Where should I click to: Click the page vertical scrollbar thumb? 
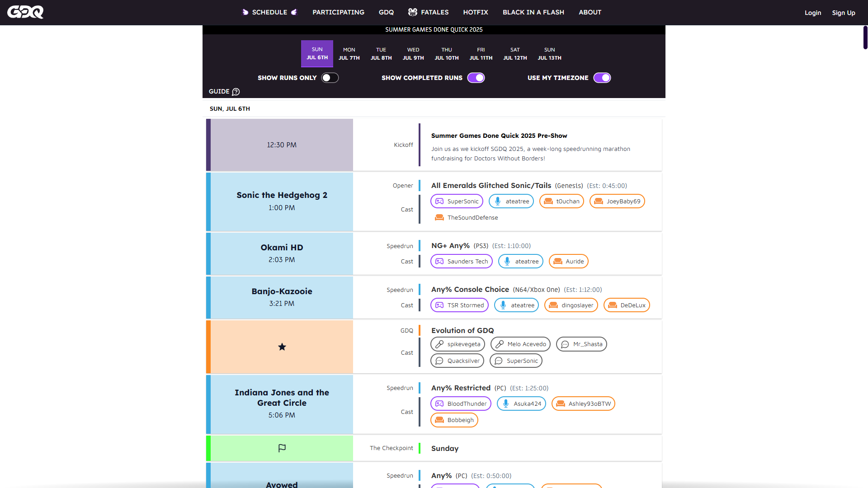point(865,37)
